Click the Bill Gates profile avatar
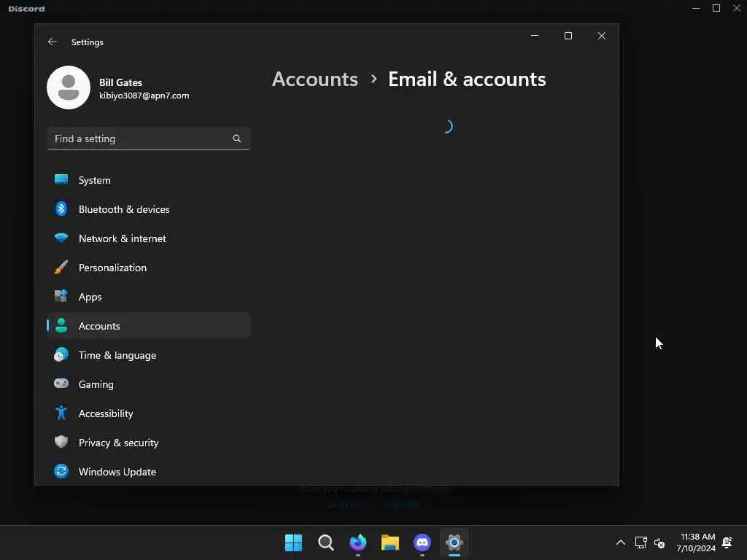Viewport: 747px width, 560px height. click(69, 87)
